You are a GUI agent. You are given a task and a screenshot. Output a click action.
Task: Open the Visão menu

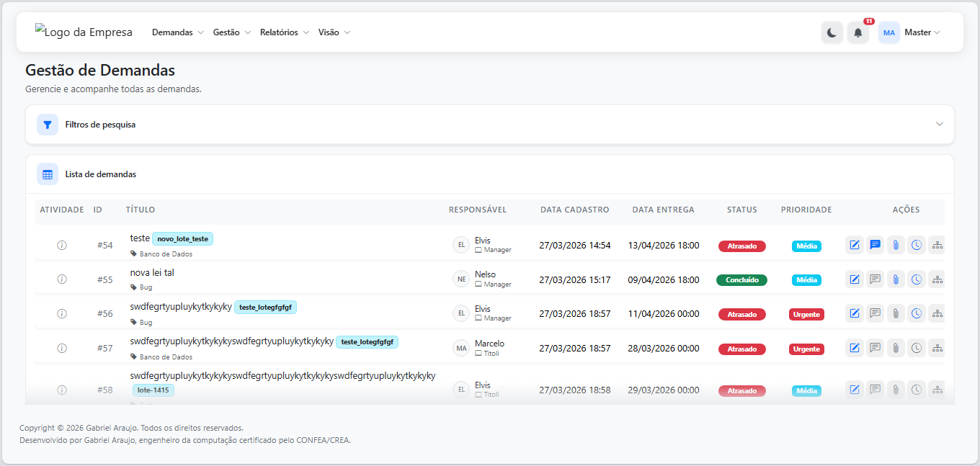click(x=334, y=32)
